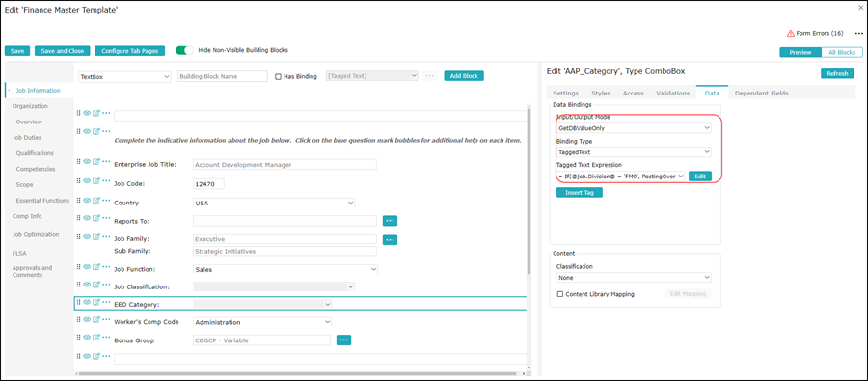Viewport: 868px width, 381px height.
Task: Open more options dots for Country row
Action: tap(106, 200)
